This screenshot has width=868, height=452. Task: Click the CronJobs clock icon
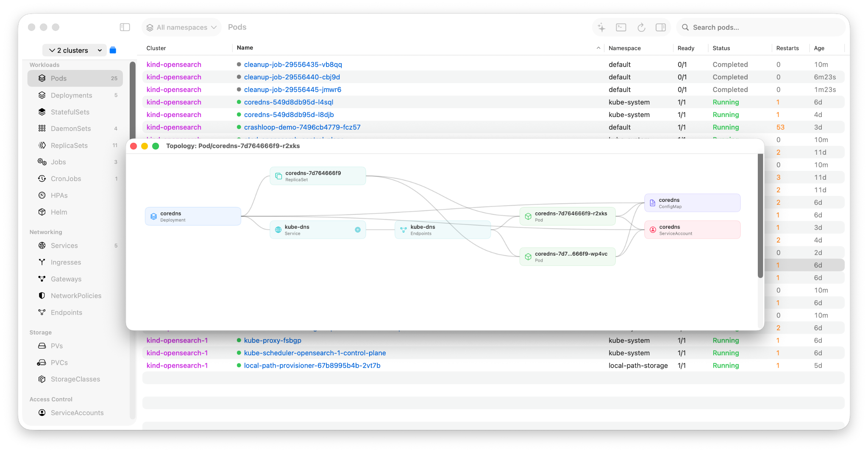click(42, 179)
